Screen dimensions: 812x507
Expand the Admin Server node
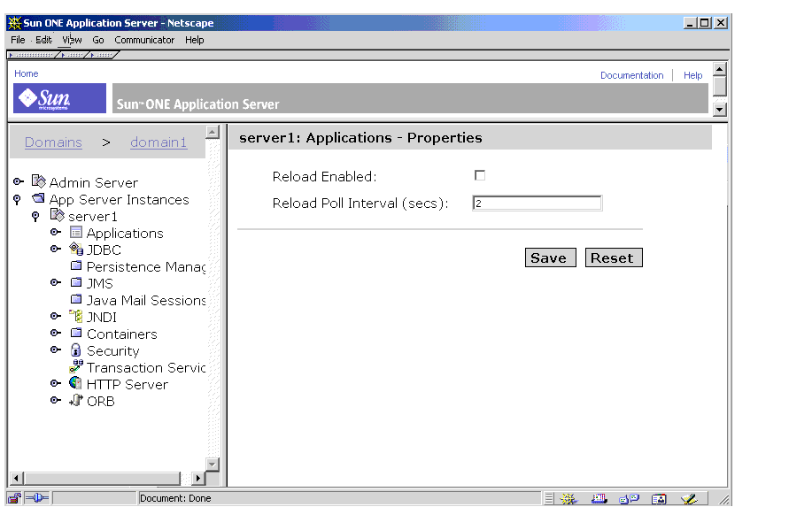click(x=19, y=181)
